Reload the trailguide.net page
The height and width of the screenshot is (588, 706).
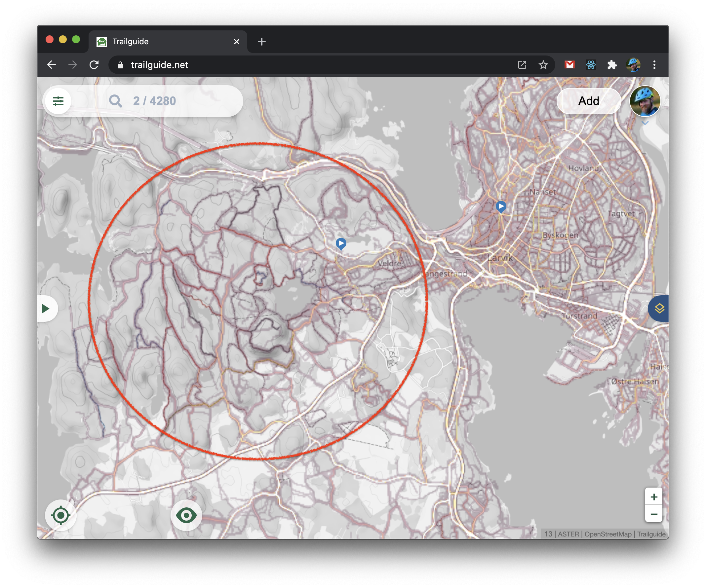pyautogui.click(x=94, y=65)
